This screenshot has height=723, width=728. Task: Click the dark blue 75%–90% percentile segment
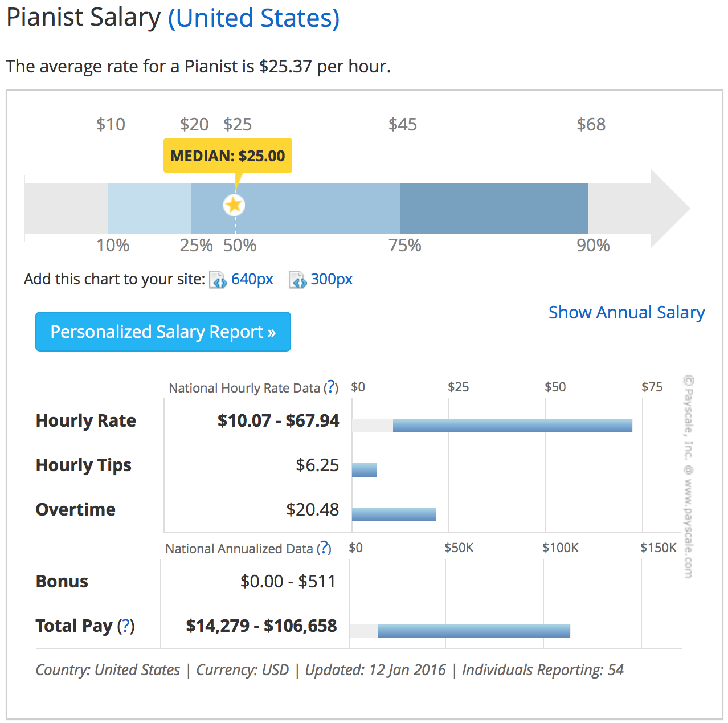493,209
